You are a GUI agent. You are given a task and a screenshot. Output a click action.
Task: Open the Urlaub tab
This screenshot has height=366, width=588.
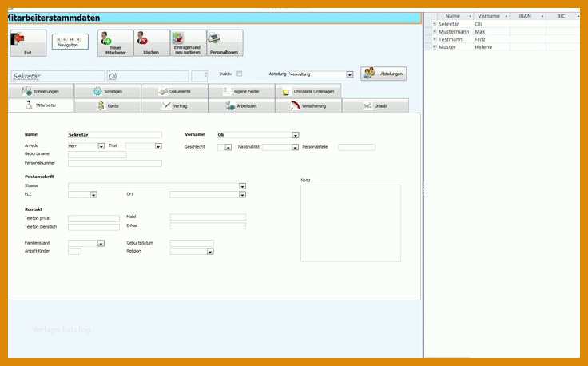point(375,106)
